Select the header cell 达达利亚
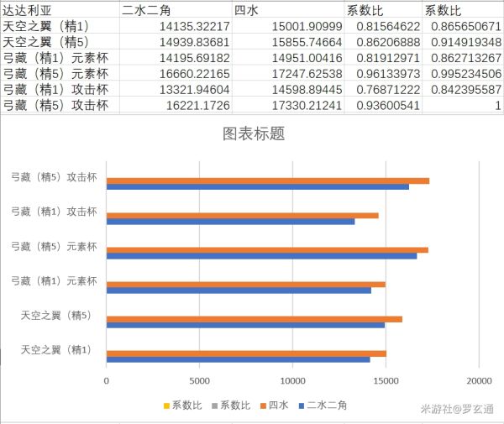Screen dimensions: 504x424 point(60,10)
